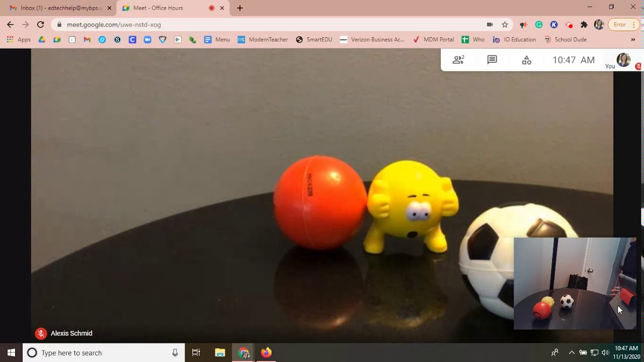This screenshot has width=644, height=362.
Task: Open the Menu docs bookmark
Action: [x=217, y=40]
